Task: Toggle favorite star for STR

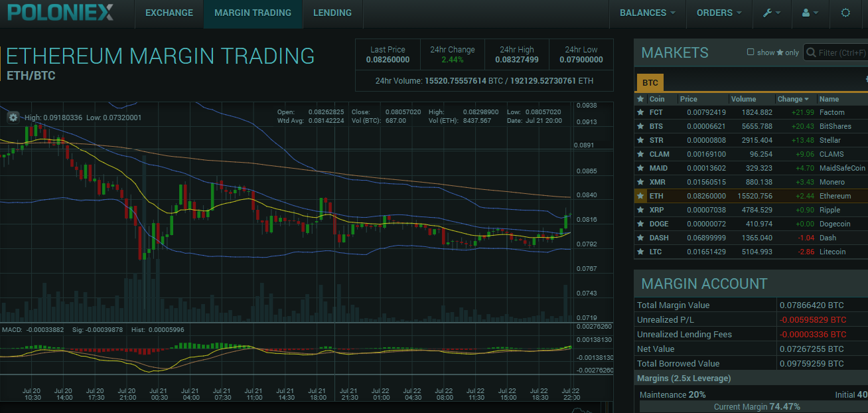Action: [640, 140]
